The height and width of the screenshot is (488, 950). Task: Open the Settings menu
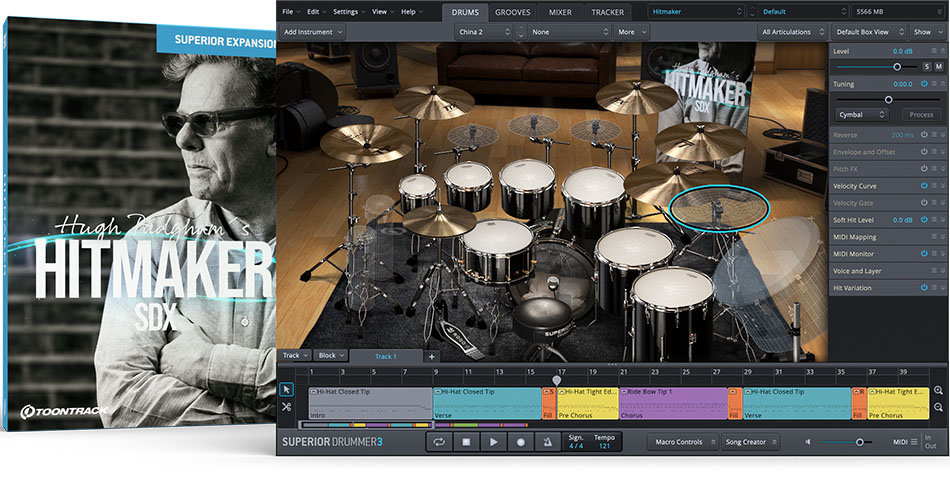click(x=348, y=12)
